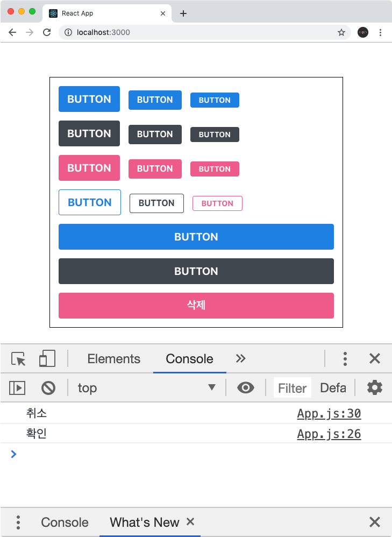Expand the top JavaScript context dropdown
The width and height of the screenshot is (392, 537).
(146, 388)
